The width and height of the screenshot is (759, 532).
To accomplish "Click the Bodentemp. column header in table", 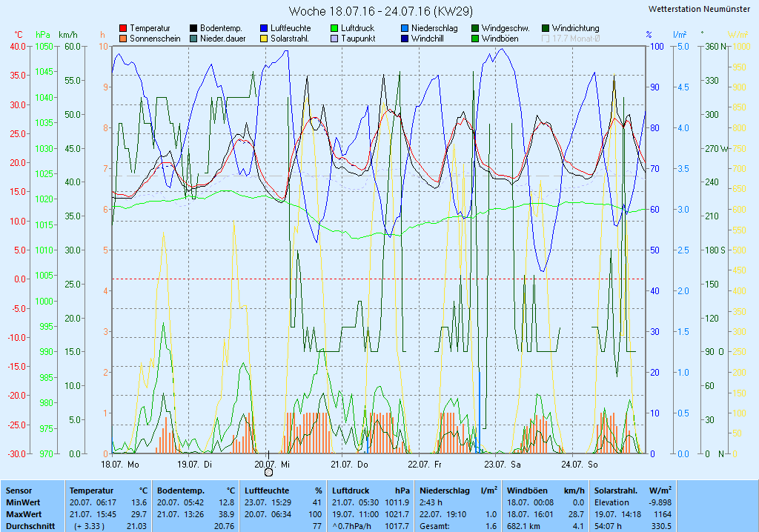I will pos(181,491).
